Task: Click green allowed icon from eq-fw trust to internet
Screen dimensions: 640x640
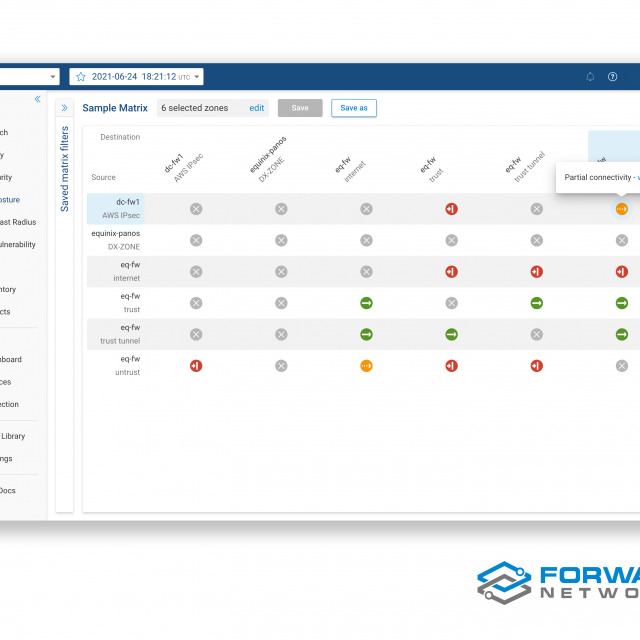Action: [366, 303]
